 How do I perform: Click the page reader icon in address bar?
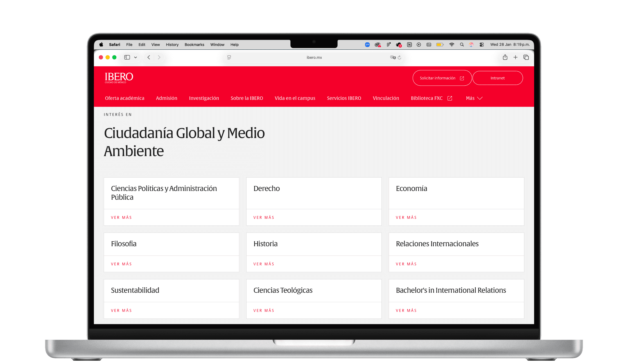[229, 57]
